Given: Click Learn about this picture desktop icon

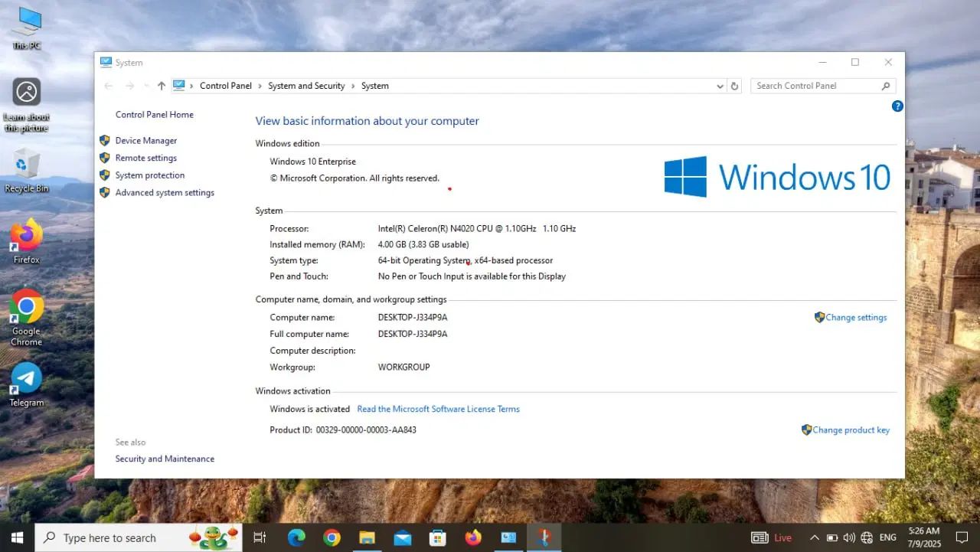Looking at the screenshot, I should pos(27,106).
